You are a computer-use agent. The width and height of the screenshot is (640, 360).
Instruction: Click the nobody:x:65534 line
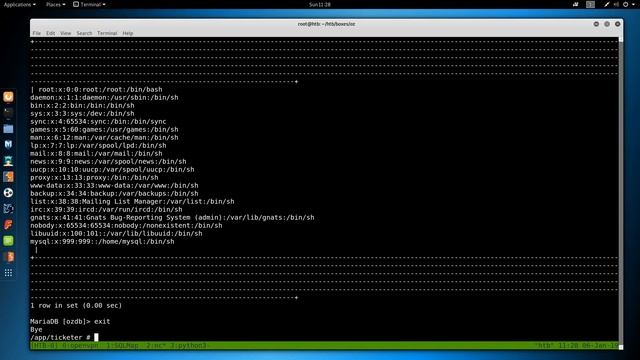[x=126, y=225]
